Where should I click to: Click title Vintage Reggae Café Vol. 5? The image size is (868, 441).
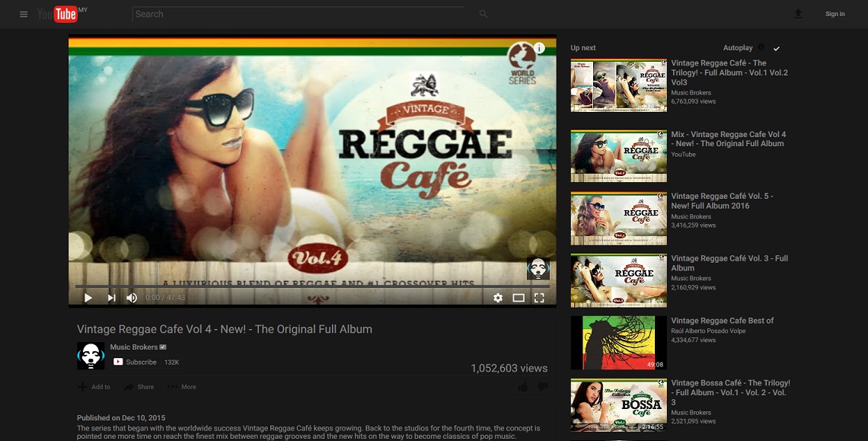(x=722, y=200)
